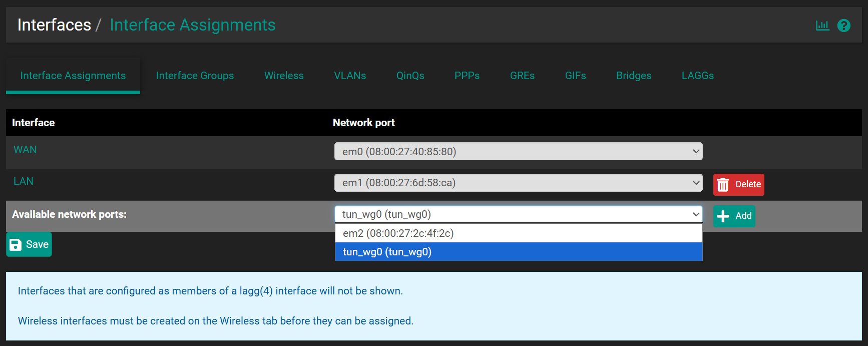This screenshot has height=346, width=868.
Task: Choose tun_wg0 (tun_wg0) highlighted option
Action: [x=519, y=252]
